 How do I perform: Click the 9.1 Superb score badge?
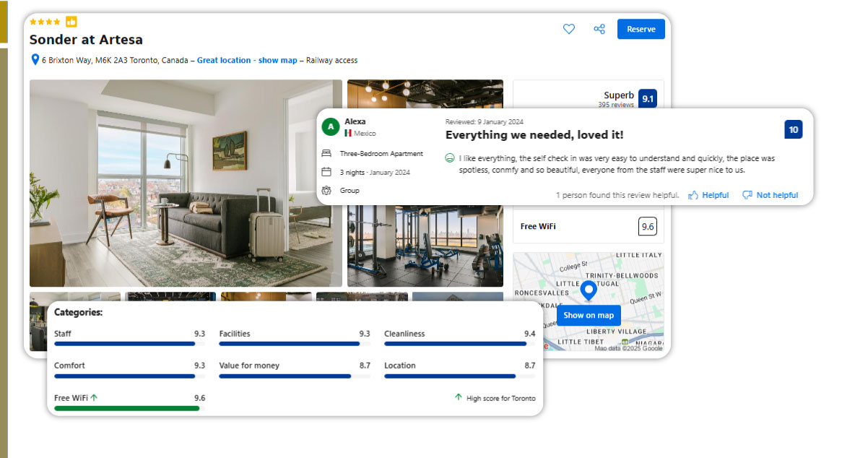(648, 99)
